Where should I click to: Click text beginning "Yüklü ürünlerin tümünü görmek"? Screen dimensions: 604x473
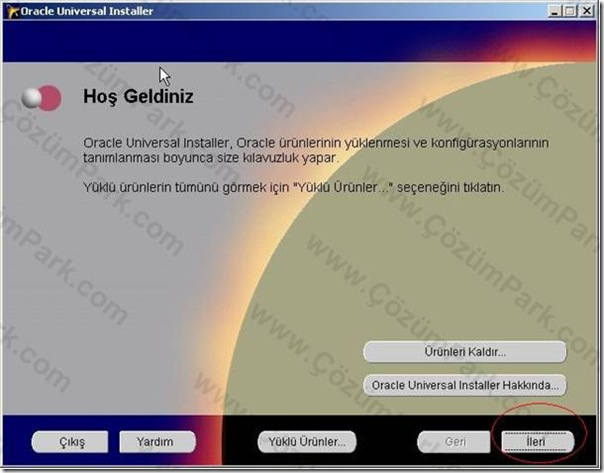click(x=294, y=188)
